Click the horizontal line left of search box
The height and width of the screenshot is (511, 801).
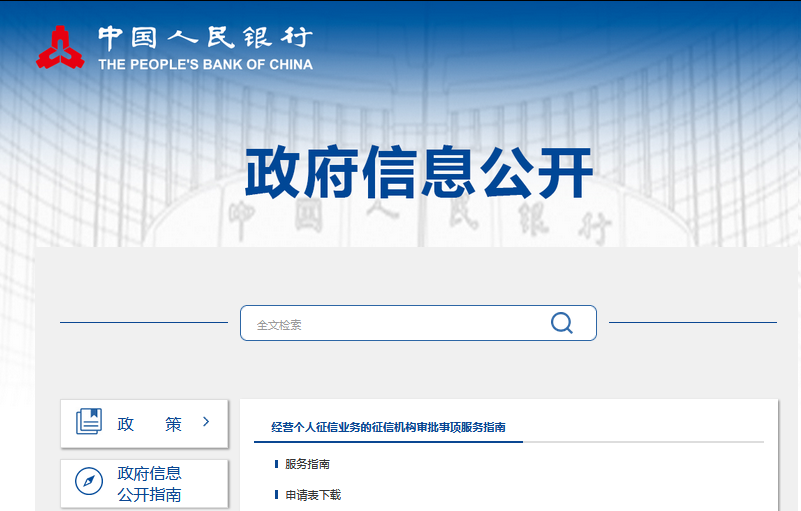(x=143, y=323)
